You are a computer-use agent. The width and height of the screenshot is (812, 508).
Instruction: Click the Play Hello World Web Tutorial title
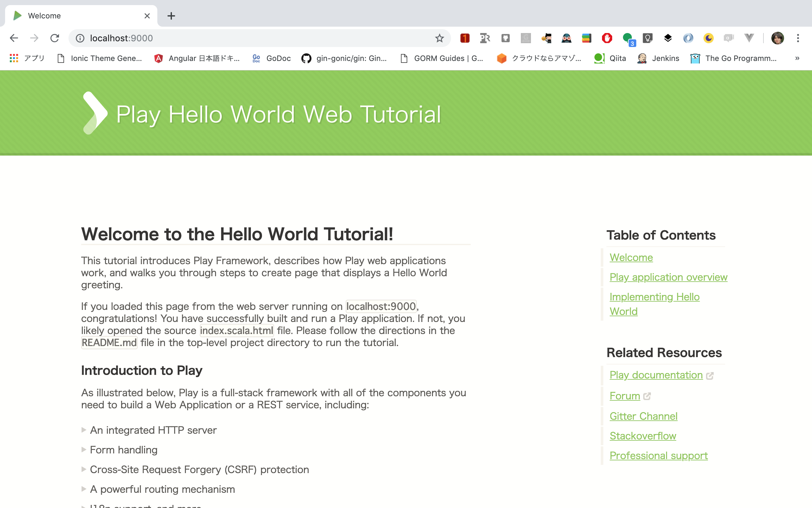pyautogui.click(x=278, y=114)
